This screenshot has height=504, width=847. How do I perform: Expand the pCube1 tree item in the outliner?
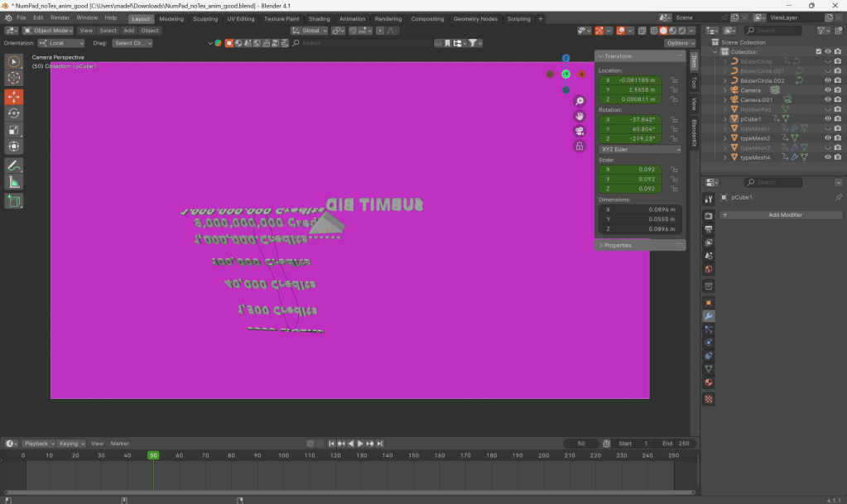[x=725, y=119]
